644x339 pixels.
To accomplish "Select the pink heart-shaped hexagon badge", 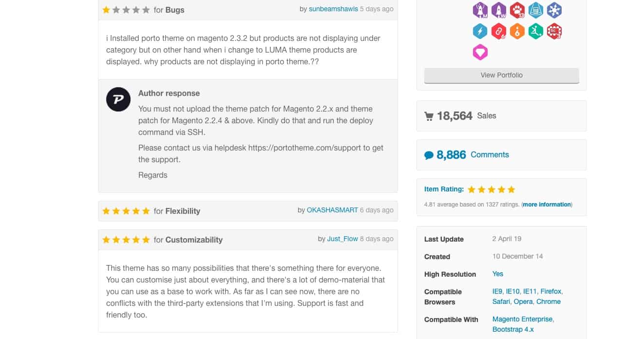I will pos(480,52).
